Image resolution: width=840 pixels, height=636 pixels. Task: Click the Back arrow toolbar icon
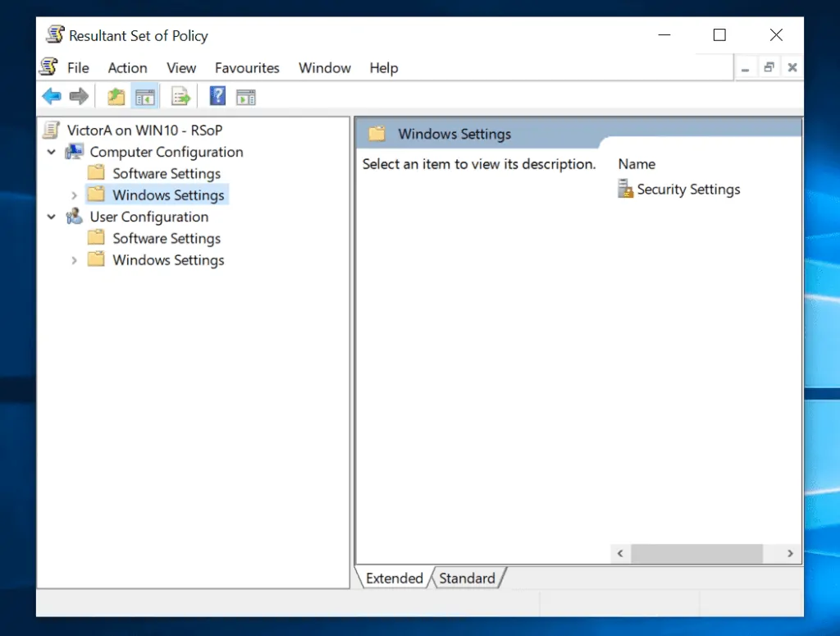(52, 97)
